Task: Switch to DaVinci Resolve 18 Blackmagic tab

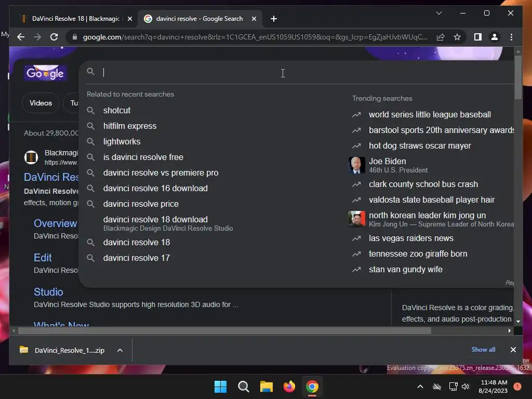Action: (75, 19)
